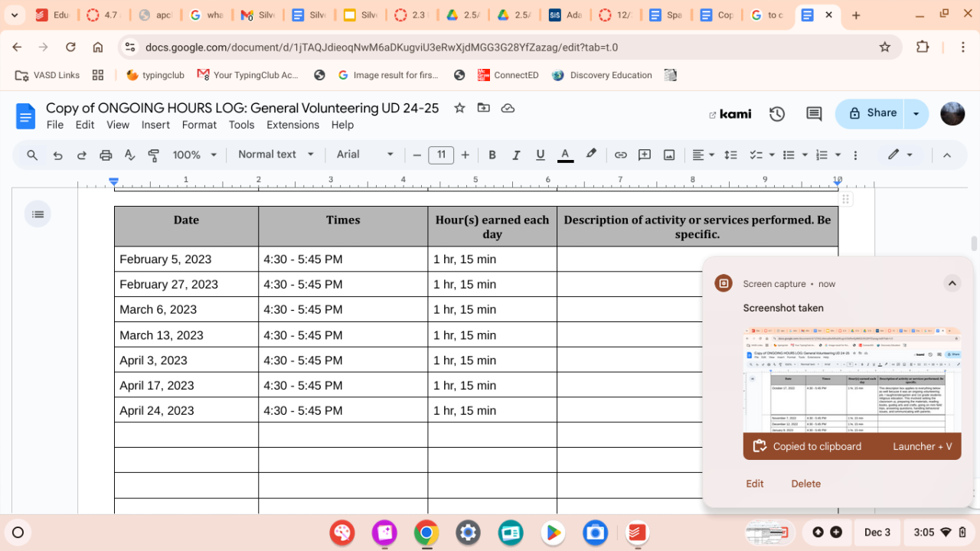Open the 100% zoom dropdown
Viewport: 980px width, 551px height.
(194, 155)
